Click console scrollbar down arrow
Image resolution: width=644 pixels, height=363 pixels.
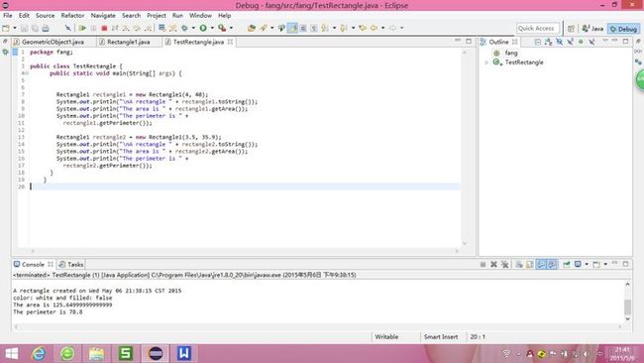point(627,319)
